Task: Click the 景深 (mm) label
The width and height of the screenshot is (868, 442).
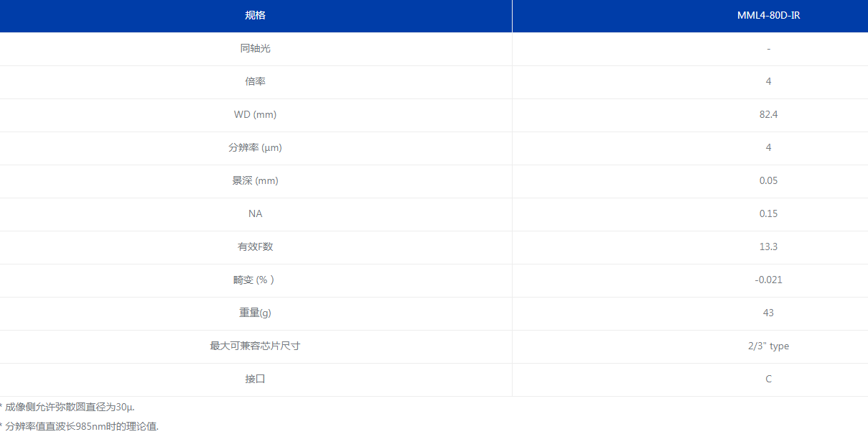Action: [x=255, y=180]
